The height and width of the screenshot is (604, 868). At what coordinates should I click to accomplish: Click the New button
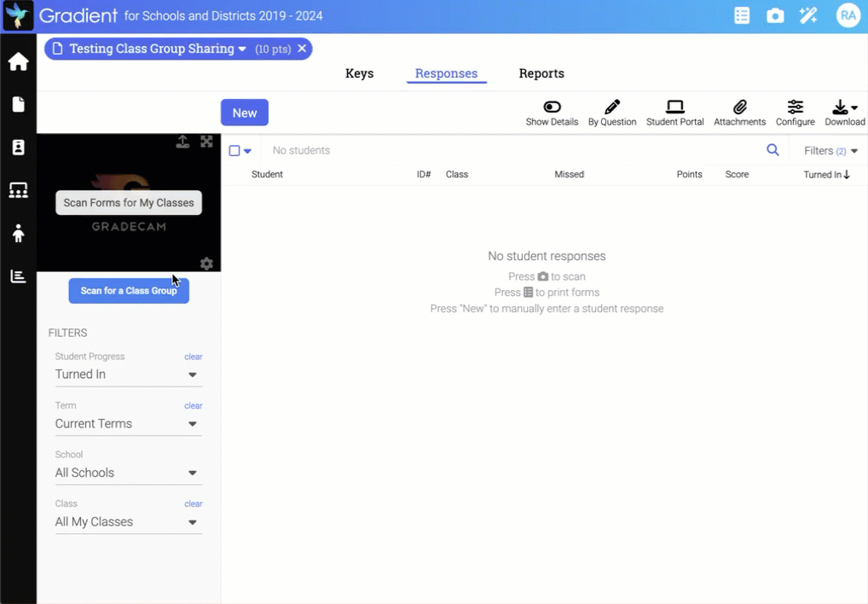pyautogui.click(x=245, y=113)
